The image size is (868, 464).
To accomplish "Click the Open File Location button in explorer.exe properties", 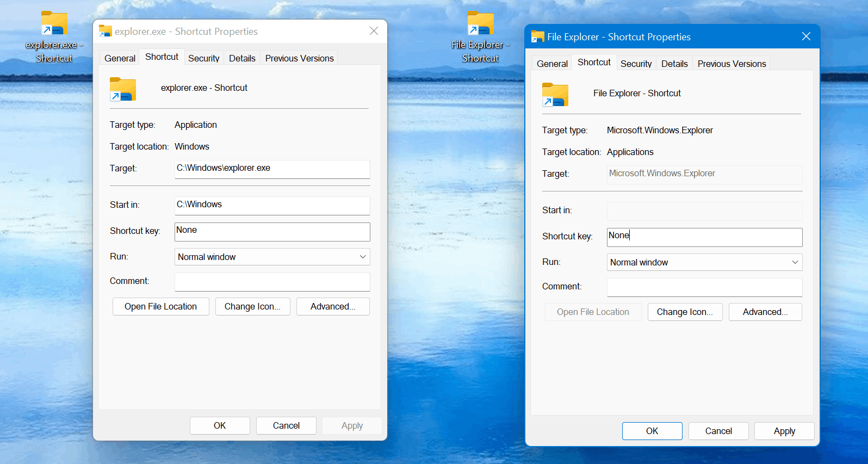I will click(x=161, y=306).
